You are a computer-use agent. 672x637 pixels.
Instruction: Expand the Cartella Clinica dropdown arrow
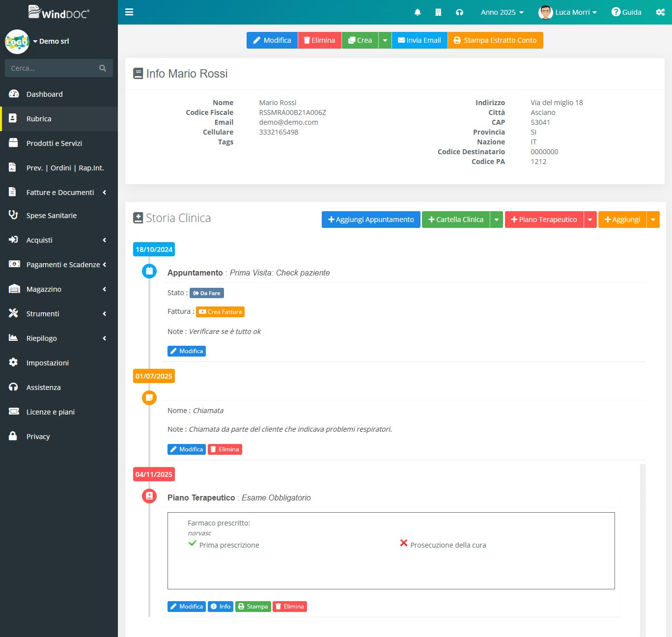pyautogui.click(x=497, y=220)
